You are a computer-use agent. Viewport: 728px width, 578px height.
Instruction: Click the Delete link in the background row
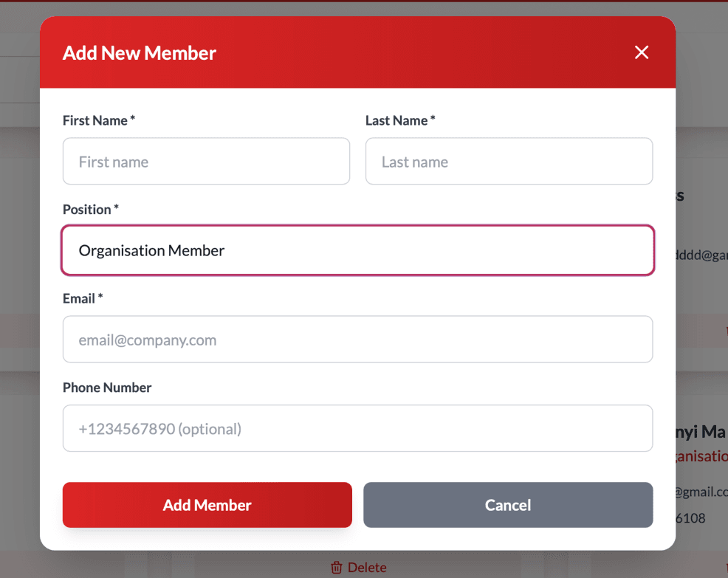[x=367, y=567]
